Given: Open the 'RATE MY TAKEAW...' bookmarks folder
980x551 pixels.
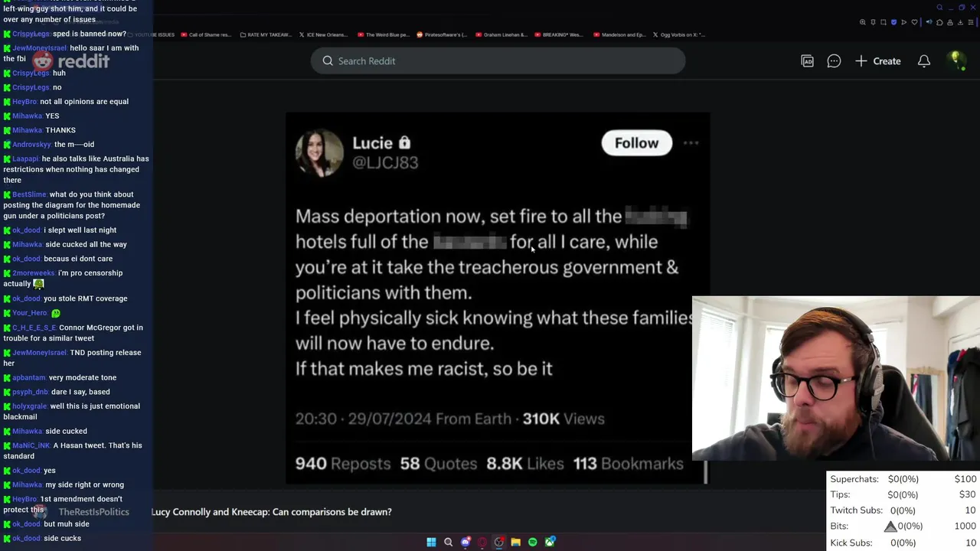Looking at the screenshot, I should click(x=266, y=34).
